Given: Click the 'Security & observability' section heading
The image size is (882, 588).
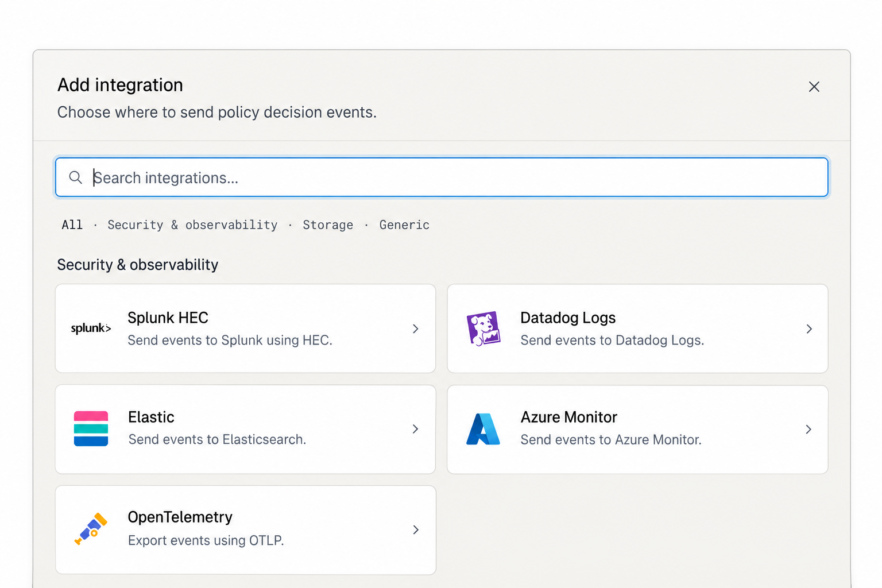Looking at the screenshot, I should coord(138,265).
